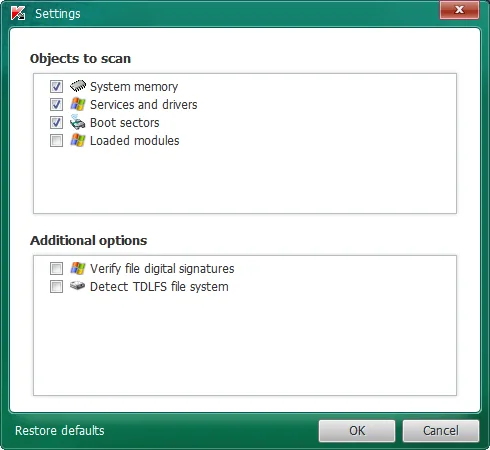Click the Services and drivers Windows icon
This screenshot has height=450, width=490.
click(78, 104)
